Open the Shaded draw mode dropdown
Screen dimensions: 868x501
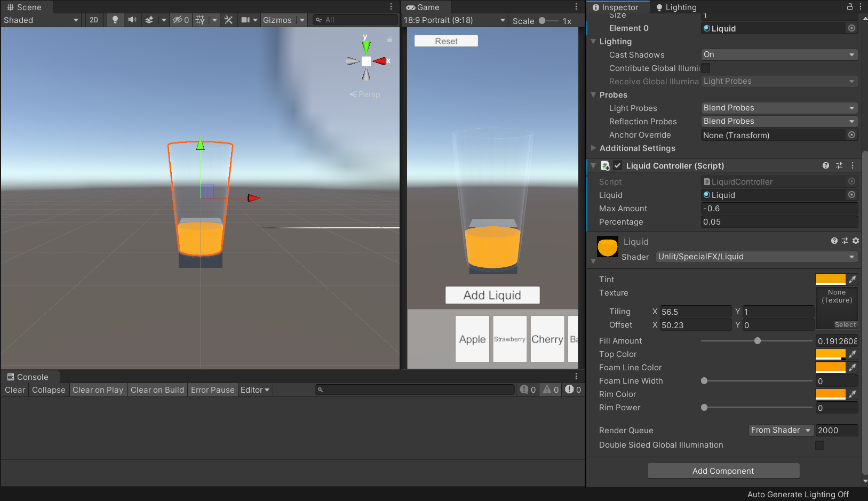tap(41, 20)
